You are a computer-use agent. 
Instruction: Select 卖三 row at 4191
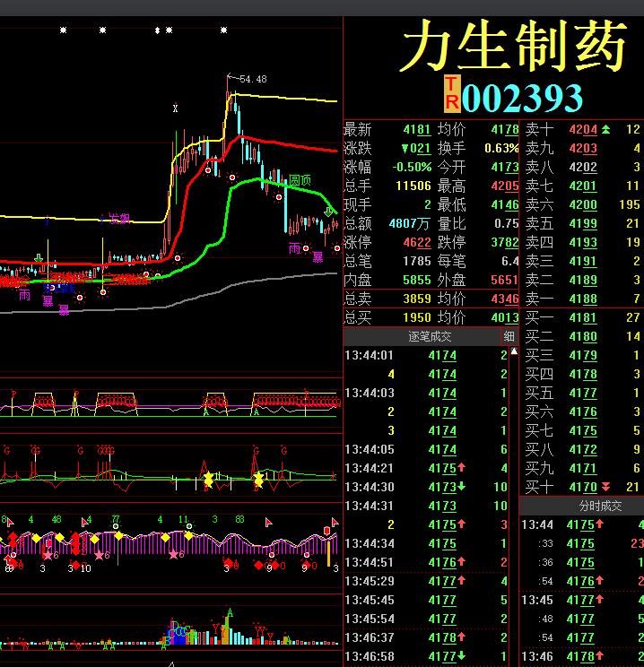[x=582, y=261]
